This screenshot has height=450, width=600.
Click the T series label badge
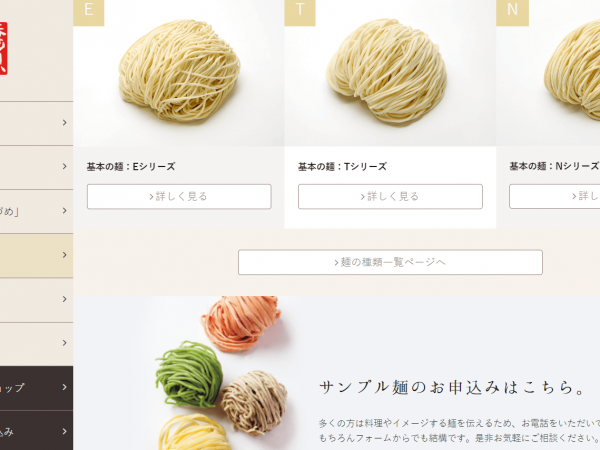[300, 12]
